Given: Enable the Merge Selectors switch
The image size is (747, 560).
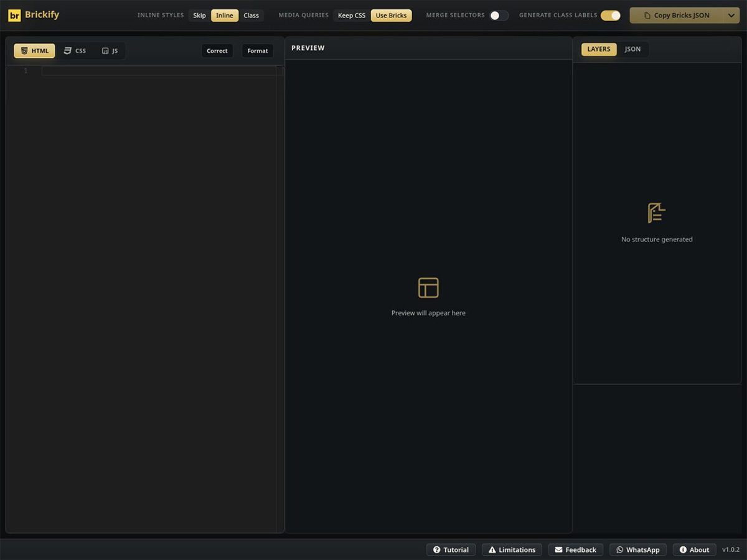Looking at the screenshot, I should 499,16.
